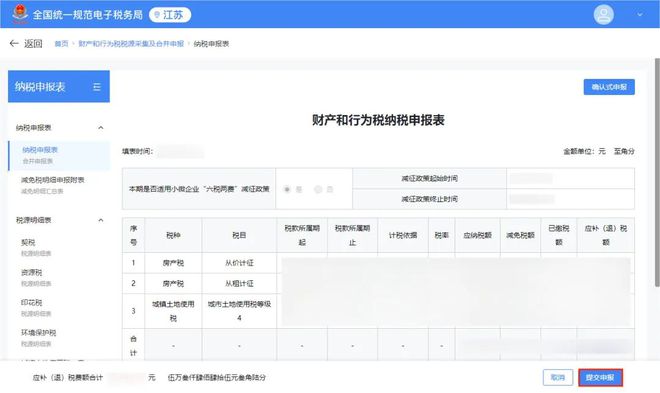Click the 计税依据 column header
This screenshot has height=393, width=660.
pos(403,235)
